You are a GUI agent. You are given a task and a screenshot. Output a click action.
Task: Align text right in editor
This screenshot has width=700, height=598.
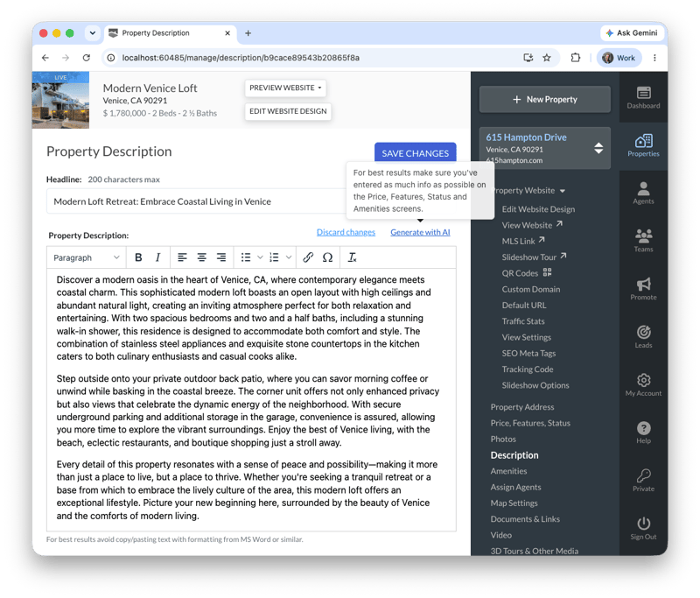coord(221,257)
